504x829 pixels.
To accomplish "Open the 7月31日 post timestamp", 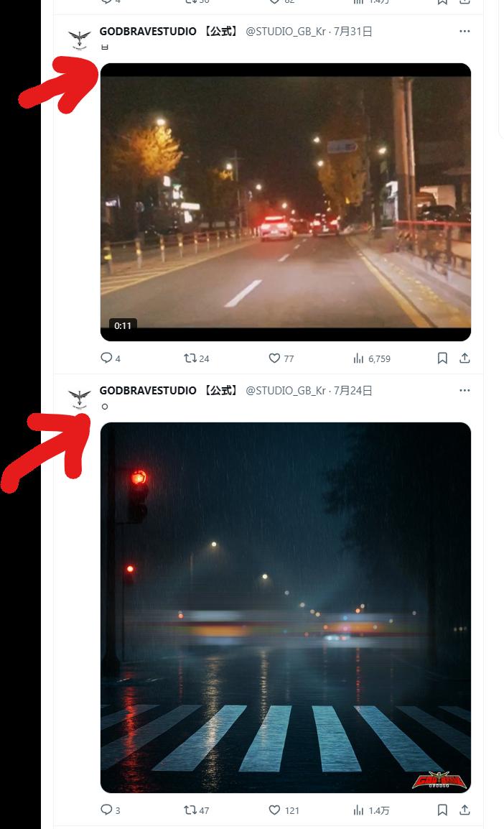I will tap(353, 31).
